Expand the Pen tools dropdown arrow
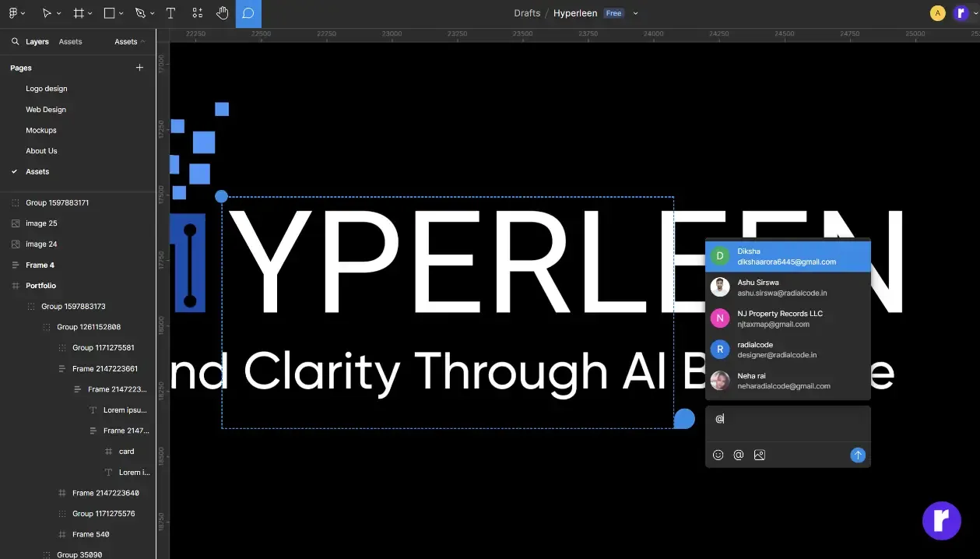 [153, 14]
